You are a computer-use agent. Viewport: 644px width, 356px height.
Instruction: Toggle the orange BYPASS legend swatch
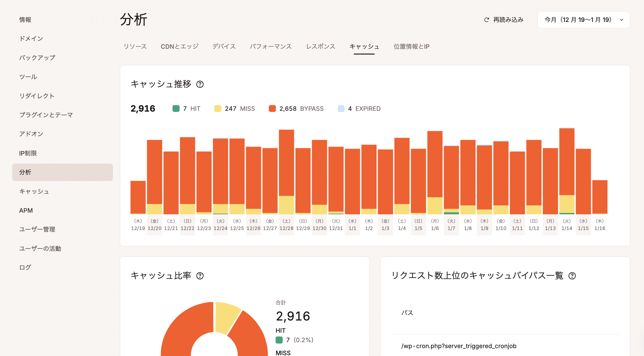click(272, 109)
